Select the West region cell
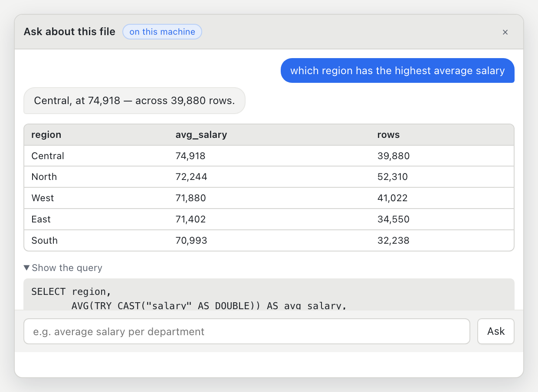 pos(96,198)
